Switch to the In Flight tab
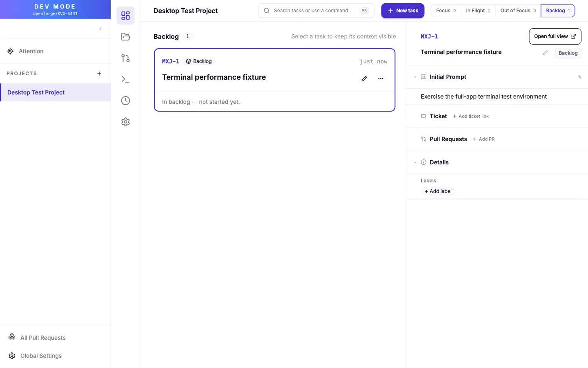The width and height of the screenshot is (588, 368). pos(478,11)
